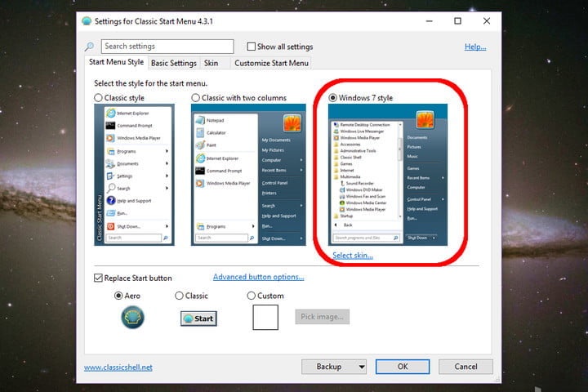This screenshot has width=588, height=392.
Task: Open the Backup dropdown arrow
Action: click(x=362, y=367)
